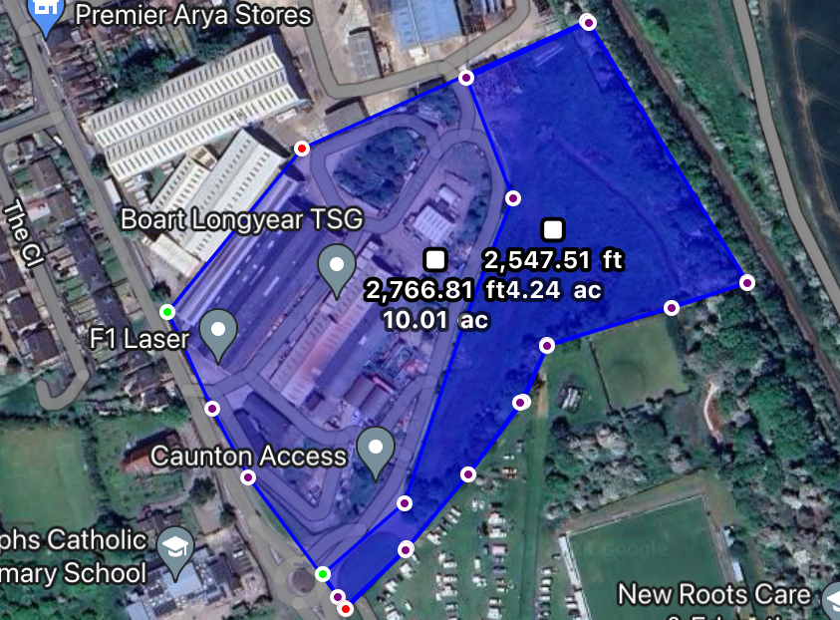Viewport: 840px width, 620px height.
Task: Click the red vertex near the white warehouse
Action: pyautogui.click(x=302, y=149)
